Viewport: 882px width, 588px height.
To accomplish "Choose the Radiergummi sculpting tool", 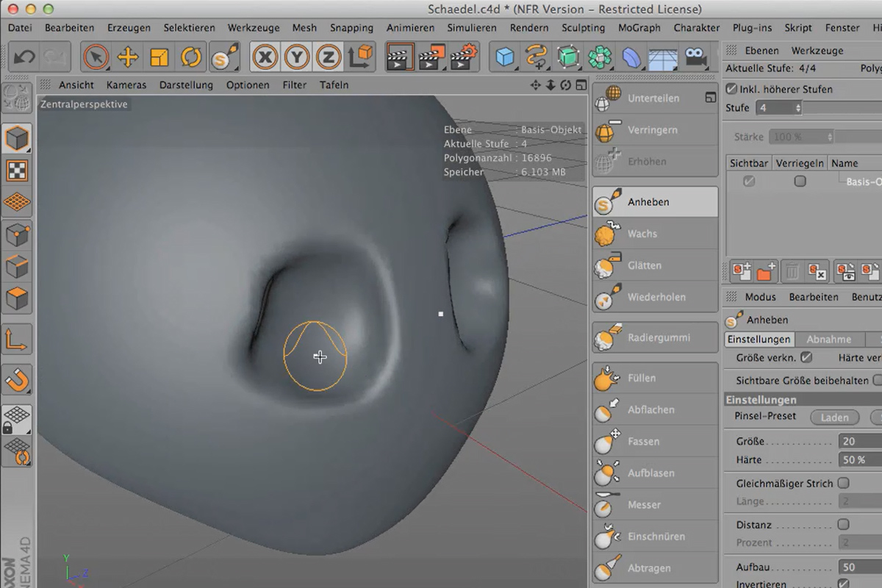I will (x=653, y=337).
